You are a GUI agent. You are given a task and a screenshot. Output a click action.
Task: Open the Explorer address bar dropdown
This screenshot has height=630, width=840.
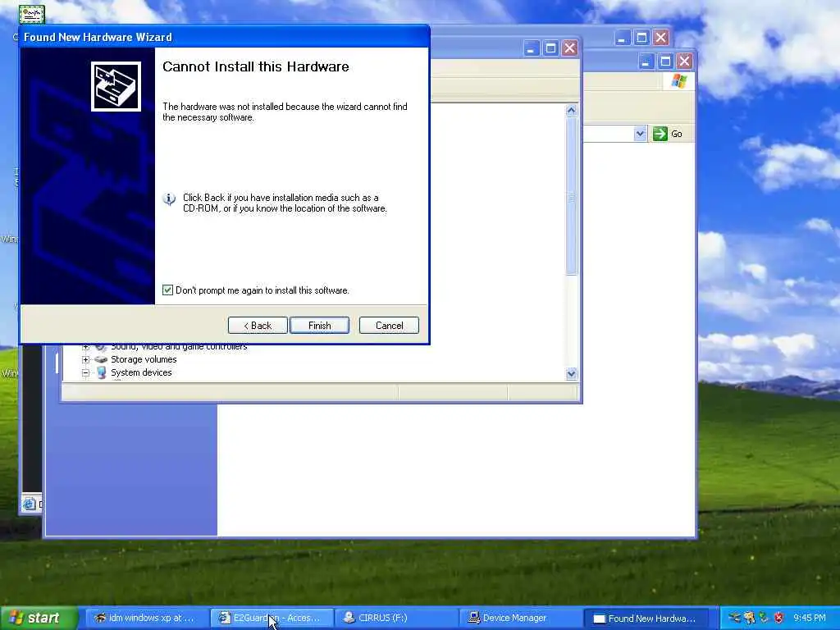coord(640,134)
